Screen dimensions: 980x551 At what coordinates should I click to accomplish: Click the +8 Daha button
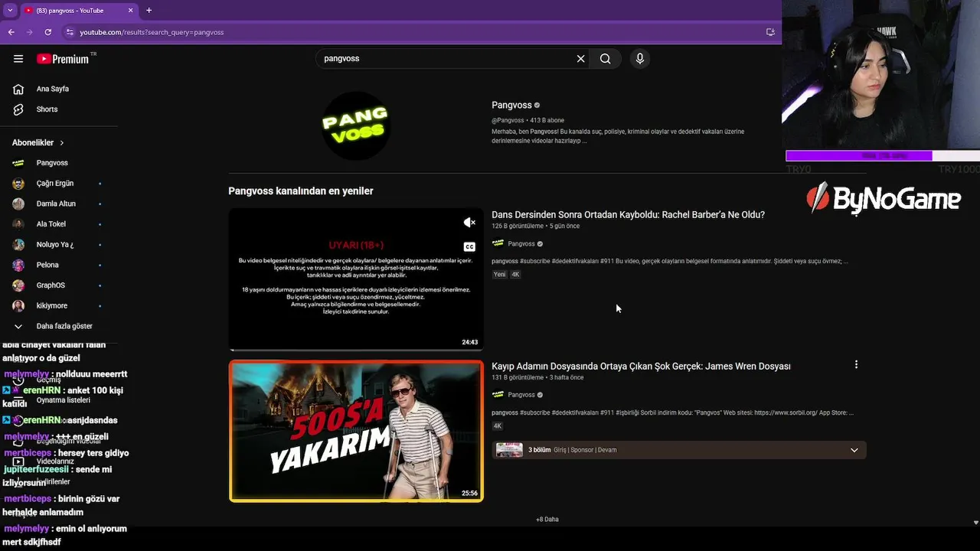[x=547, y=520]
